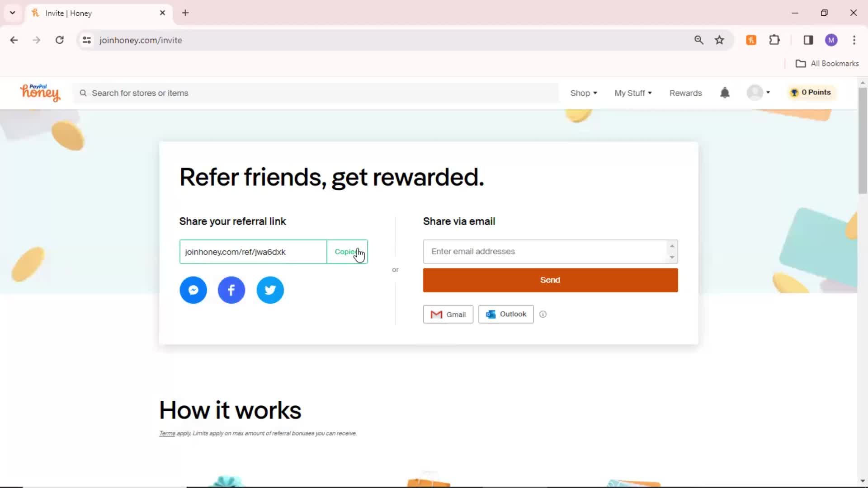The image size is (868, 488).
Task: Click the PayPal Honey logo
Action: (40, 92)
